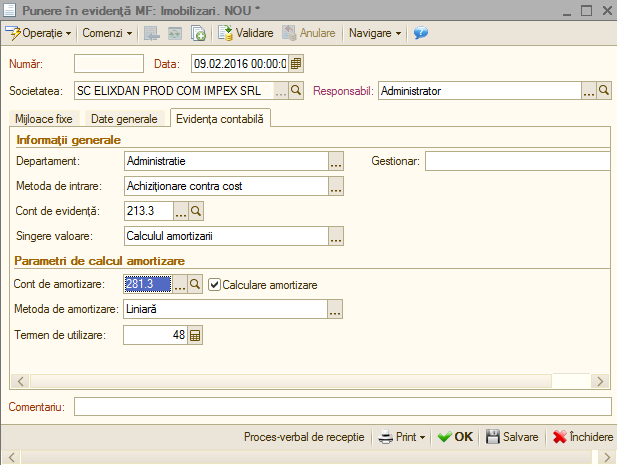Image resolution: width=617 pixels, height=465 pixels.
Task: Open the Operație dropdown menu
Action: pyautogui.click(x=39, y=33)
